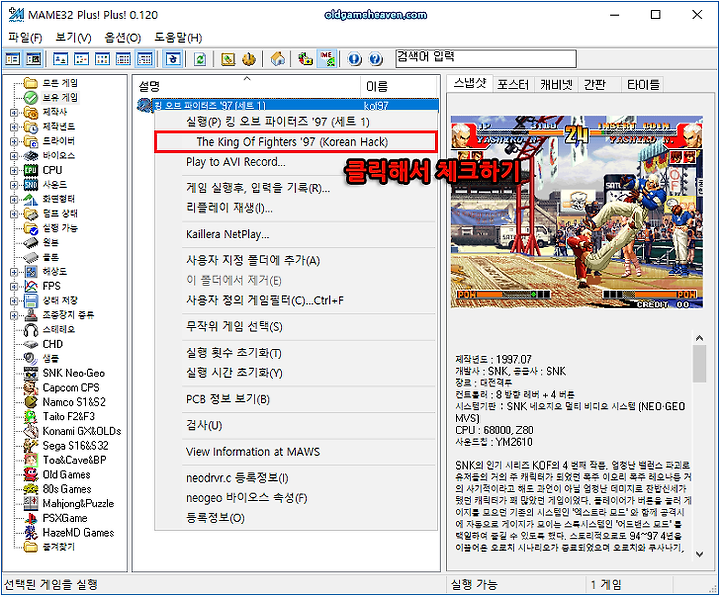Viewport: 720px width, 597px height.
Task: Choose 리플레이 재생(I)... entry
Action: click(296, 208)
